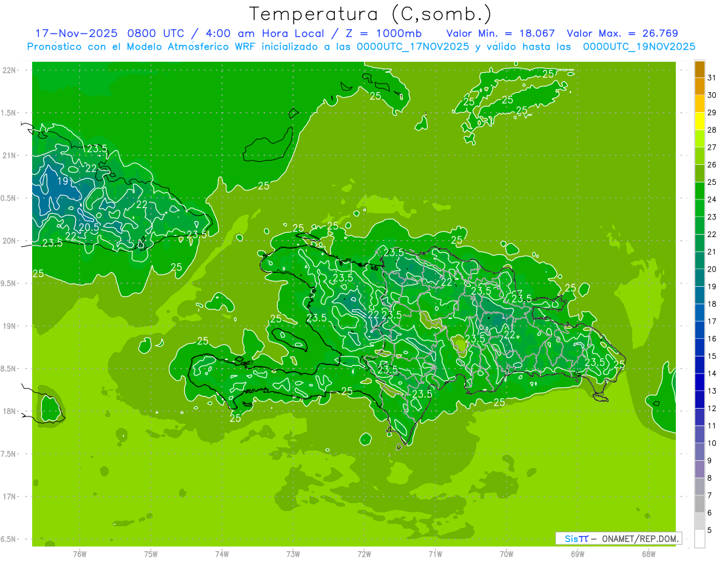Click the teal colorbar segment between 19 and 20
Viewport: 728px width, 562px height.
699,278
